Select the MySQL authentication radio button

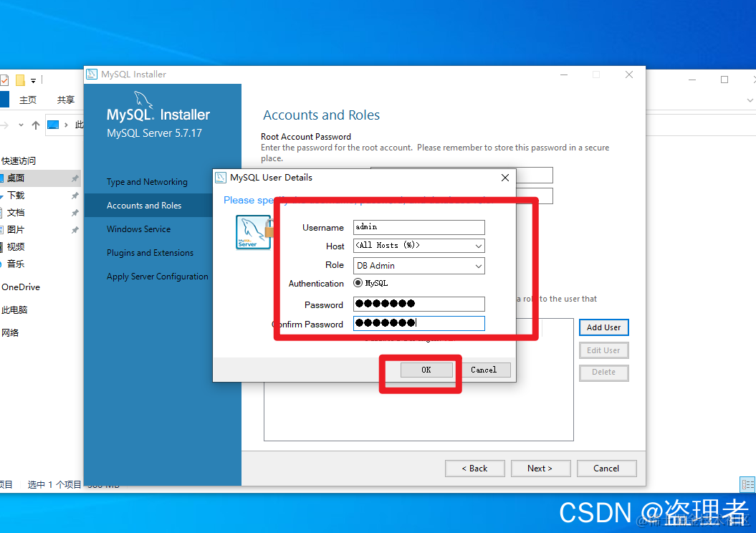pyautogui.click(x=358, y=283)
